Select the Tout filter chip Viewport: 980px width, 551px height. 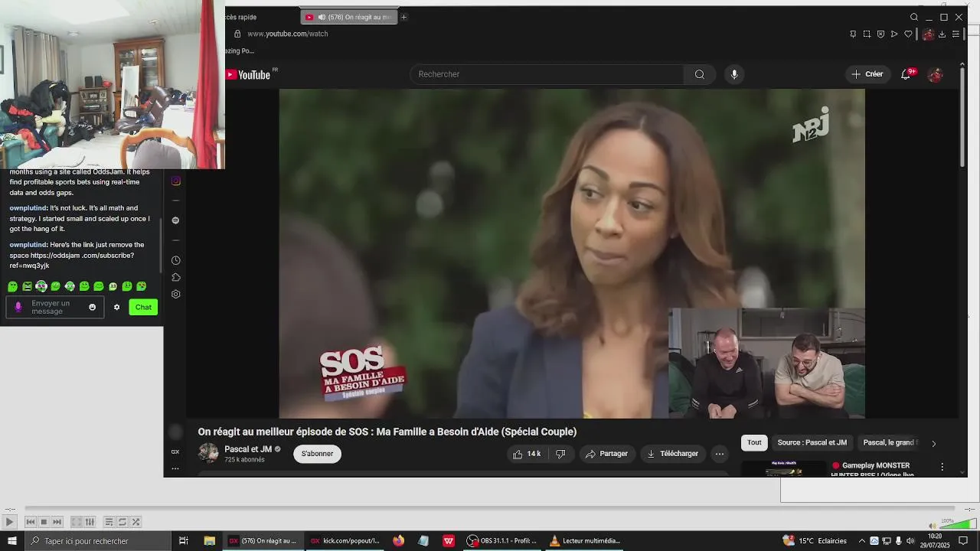click(754, 442)
